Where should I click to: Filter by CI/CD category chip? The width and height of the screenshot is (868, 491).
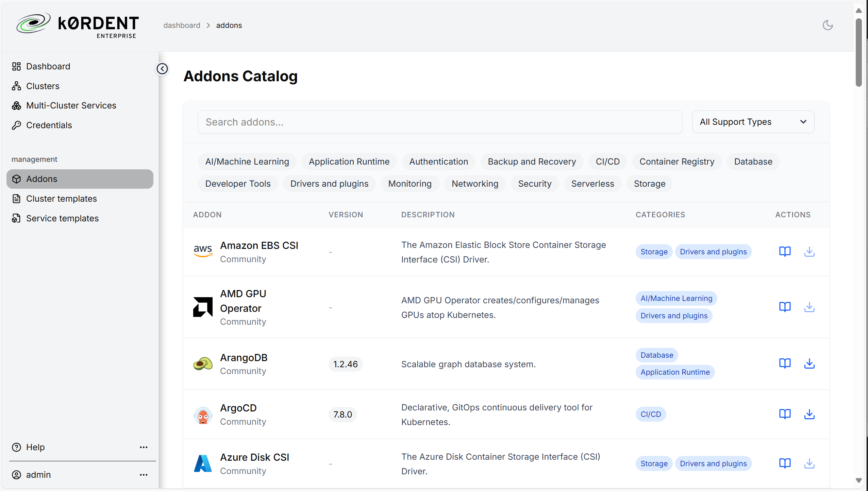point(607,162)
